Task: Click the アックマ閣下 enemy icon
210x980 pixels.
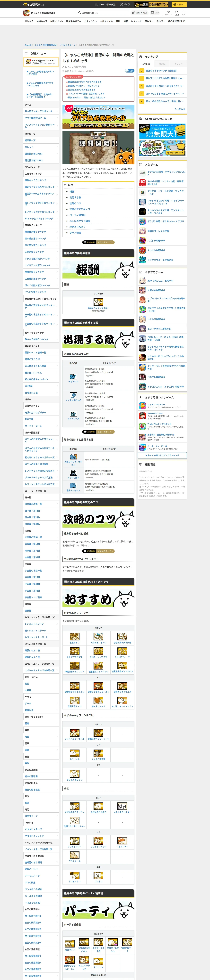Action: 73,473
